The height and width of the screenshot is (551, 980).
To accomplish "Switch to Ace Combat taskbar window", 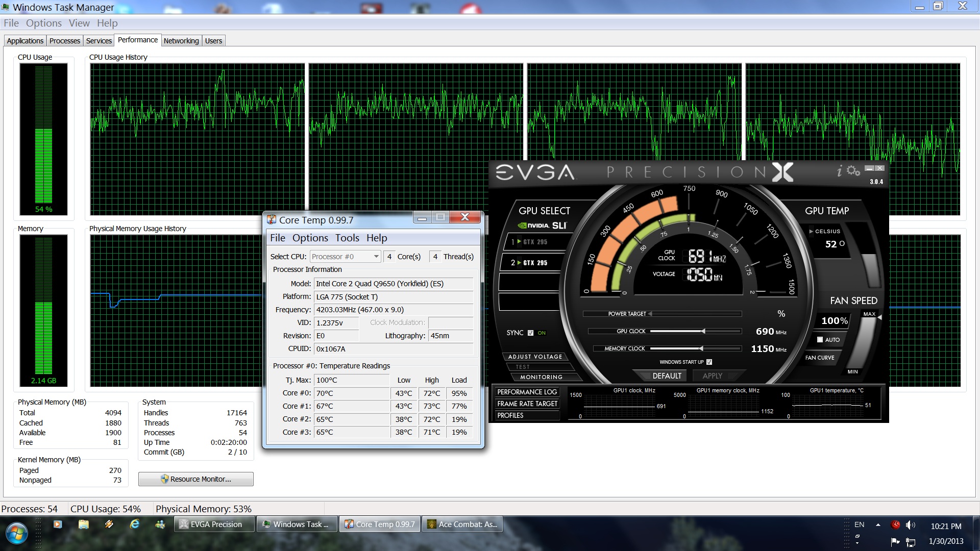I will tap(462, 524).
